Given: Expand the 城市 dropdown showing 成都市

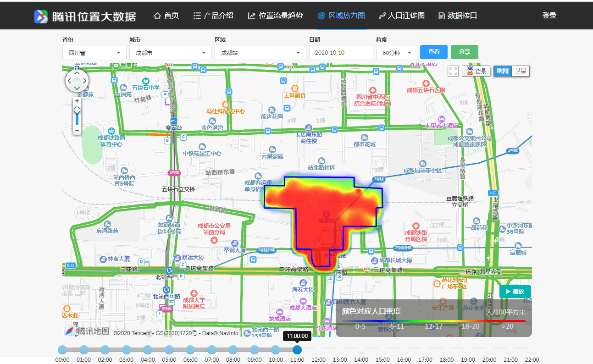Looking at the screenshot, I should [171, 52].
